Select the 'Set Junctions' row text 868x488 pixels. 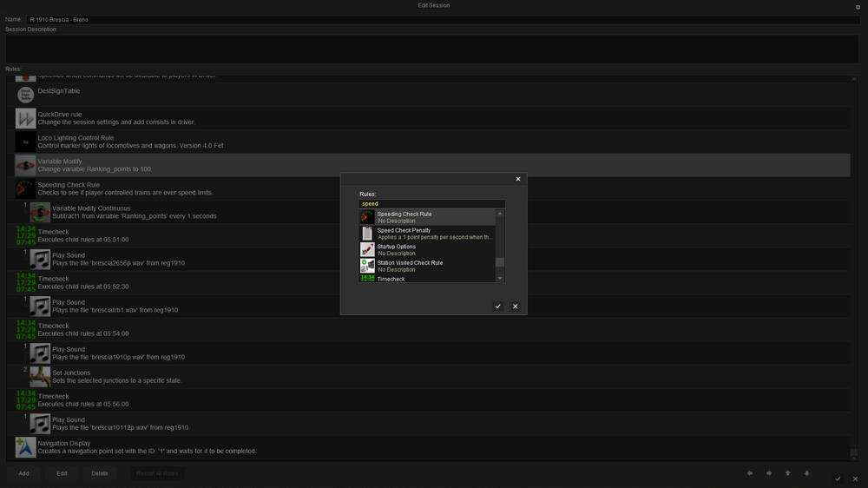click(x=71, y=373)
